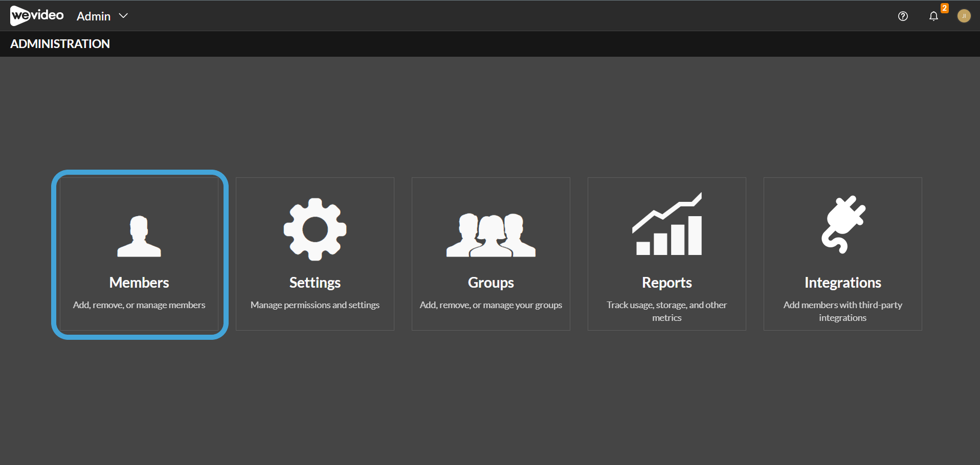Open the user profile avatar
The height and width of the screenshot is (465, 980).
point(964,16)
